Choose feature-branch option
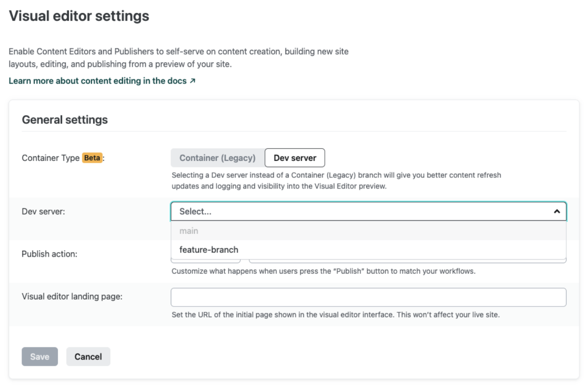The width and height of the screenshot is (588, 388). 368,250
